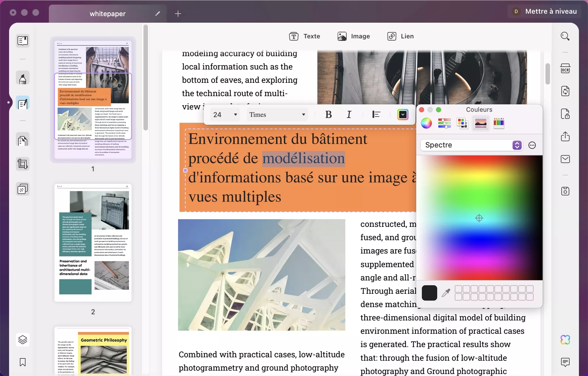Open page 1 thumbnail
Image resolution: width=588 pixels, height=376 pixels.
coord(93,99)
